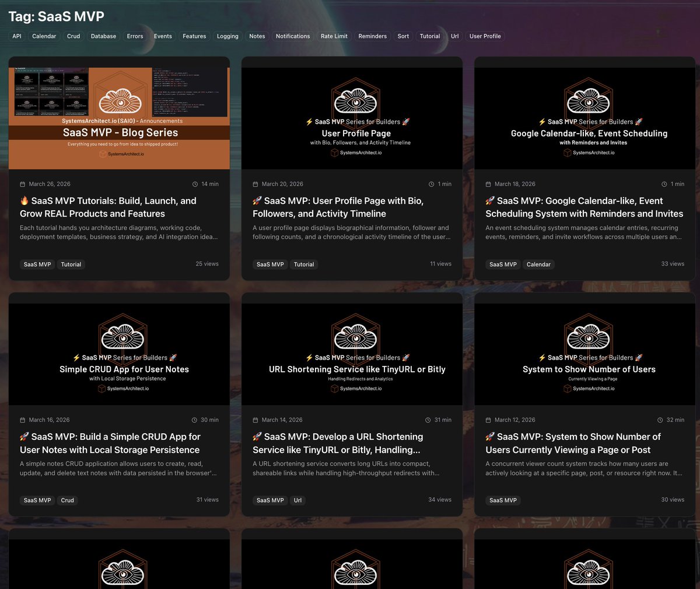Click the 34 views count text
Viewport: 700px width, 589px height.
pyautogui.click(x=440, y=500)
